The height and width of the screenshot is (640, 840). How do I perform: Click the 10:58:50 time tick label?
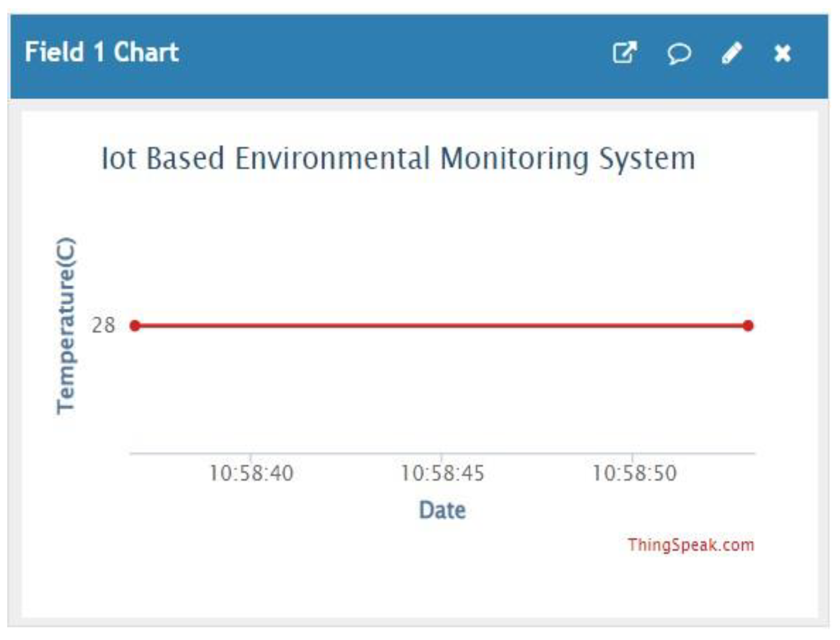click(x=634, y=473)
